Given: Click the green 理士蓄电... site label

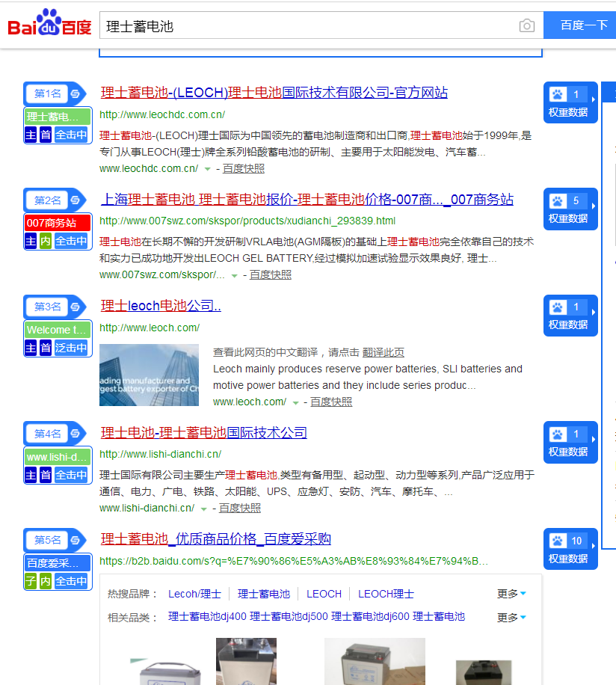Looking at the screenshot, I should point(58,117).
